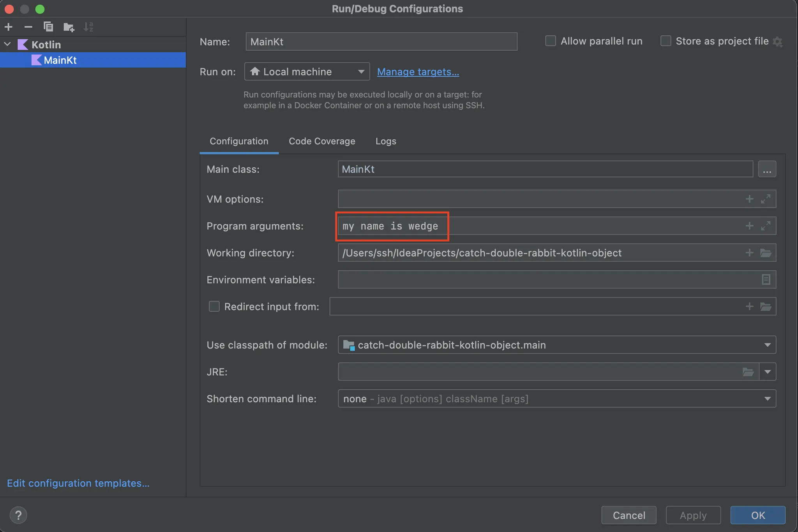Open the Logs tab
Screen dimensions: 798x532
386,141
